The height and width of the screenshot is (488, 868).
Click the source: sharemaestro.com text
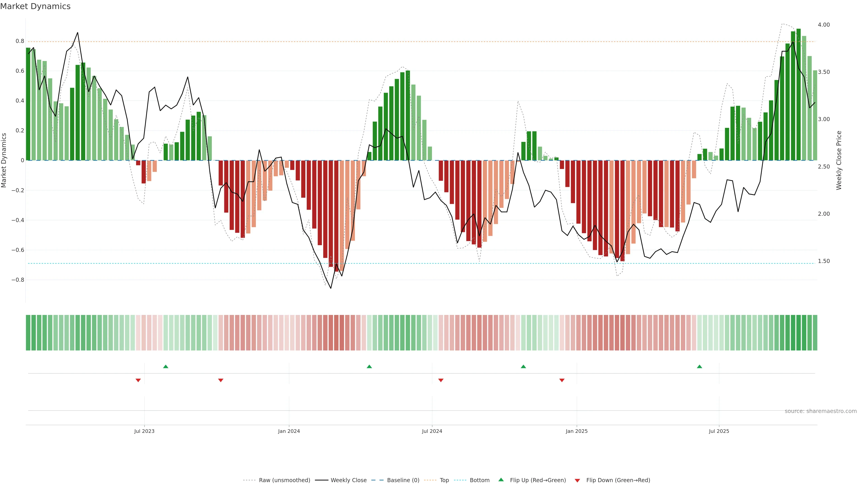point(821,411)
